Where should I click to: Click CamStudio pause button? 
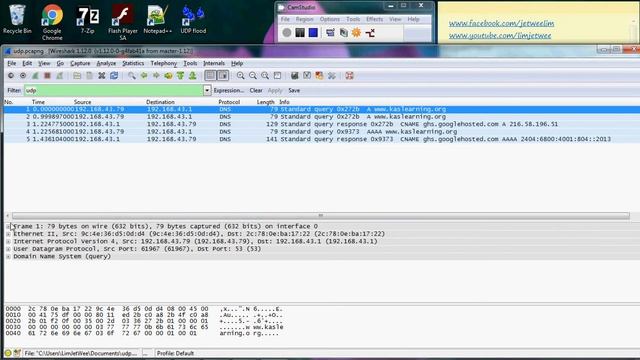[300, 33]
